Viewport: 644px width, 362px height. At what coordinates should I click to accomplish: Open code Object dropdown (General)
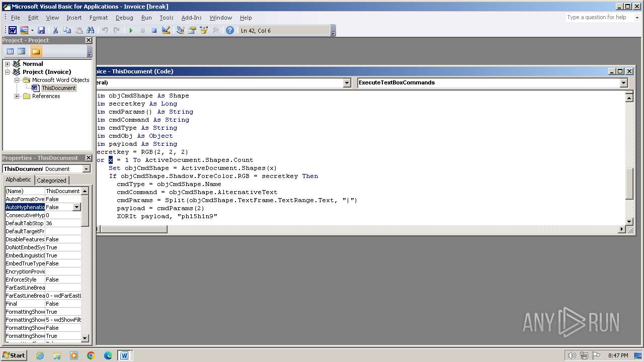tap(347, 83)
